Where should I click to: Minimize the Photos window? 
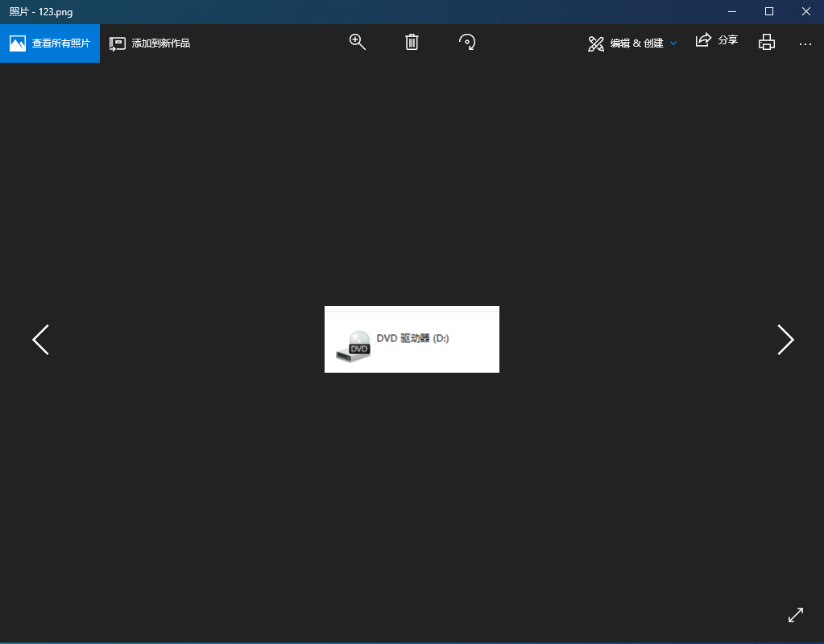point(732,11)
